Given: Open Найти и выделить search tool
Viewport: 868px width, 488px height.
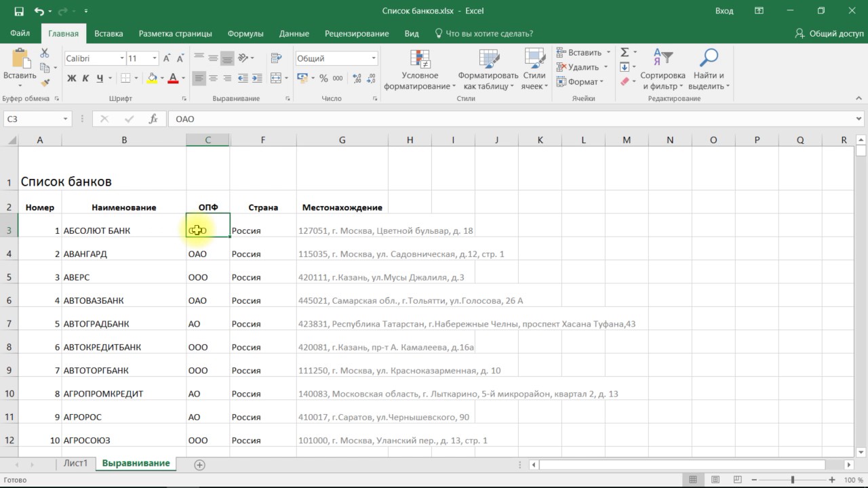Looking at the screenshot, I should 709,70.
